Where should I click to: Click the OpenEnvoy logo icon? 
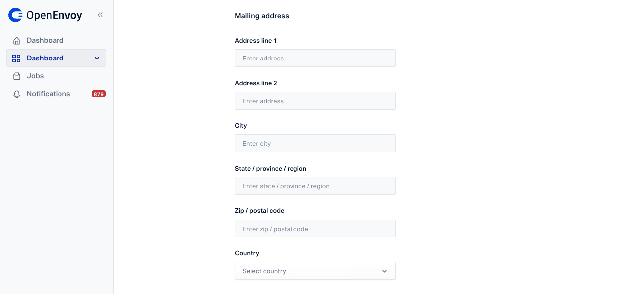pyautogui.click(x=16, y=15)
